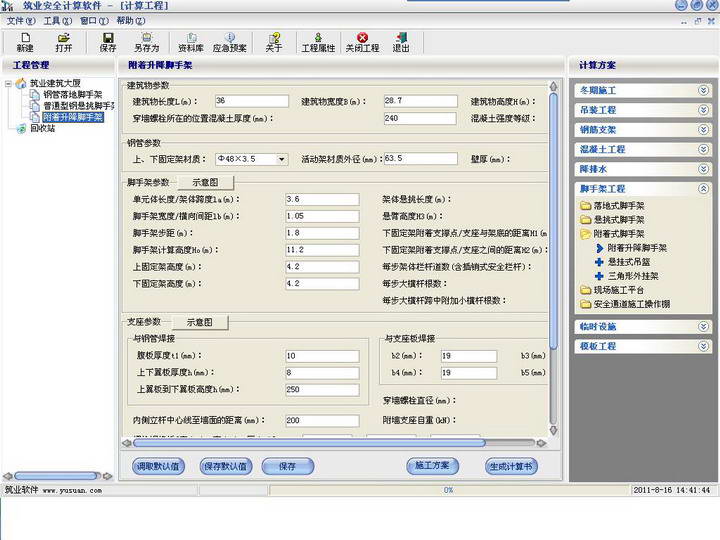Click the 建筑物长度 input field
Image resolution: width=720 pixels, height=540 pixels.
pos(248,101)
